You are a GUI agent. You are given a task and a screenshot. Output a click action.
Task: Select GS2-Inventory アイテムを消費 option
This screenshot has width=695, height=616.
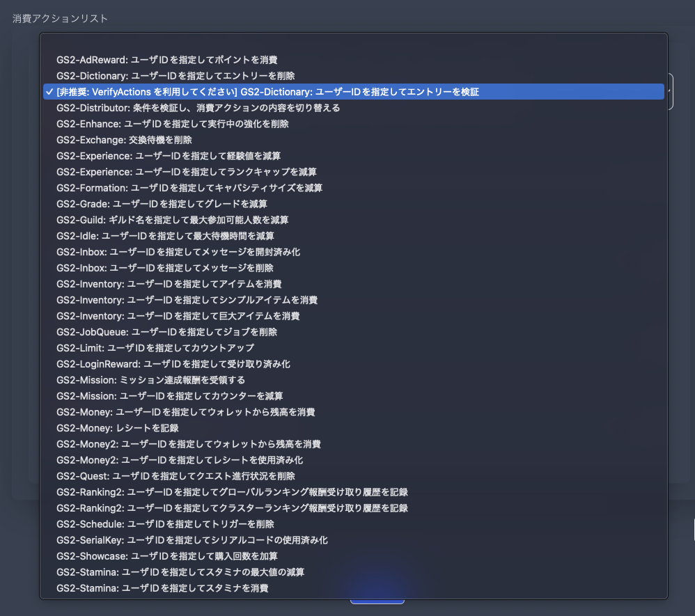coord(353,284)
